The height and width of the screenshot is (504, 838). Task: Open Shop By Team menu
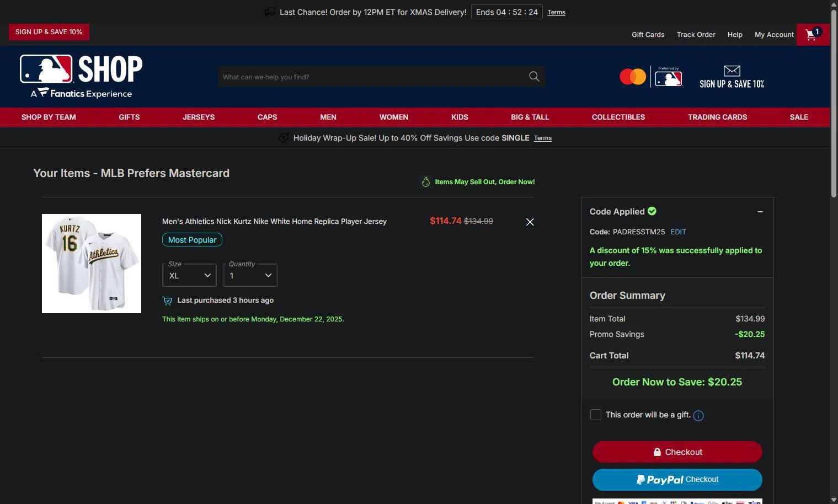pyautogui.click(x=49, y=117)
